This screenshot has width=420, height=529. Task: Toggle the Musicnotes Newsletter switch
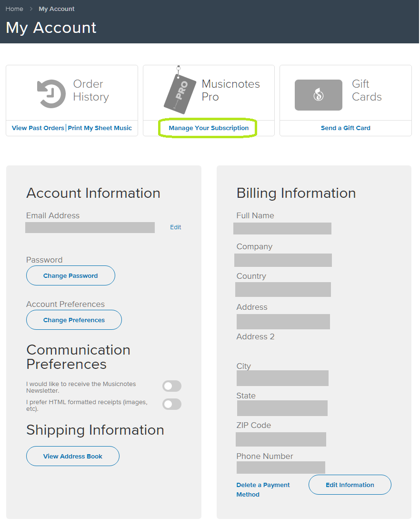click(x=172, y=386)
